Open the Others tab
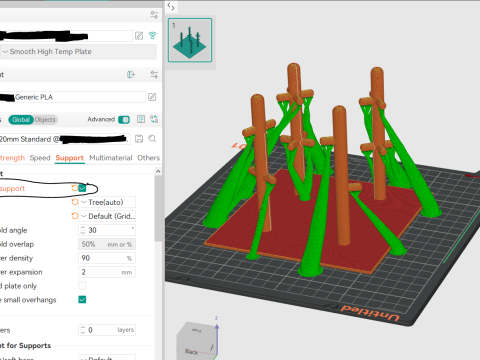The image size is (480, 360). tap(149, 158)
